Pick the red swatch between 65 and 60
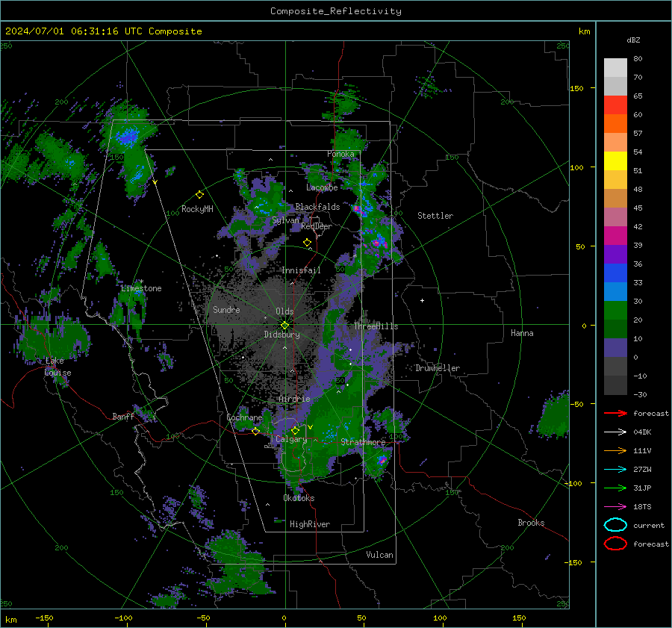Image resolution: width=672 pixels, height=628 pixels. (x=615, y=105)
